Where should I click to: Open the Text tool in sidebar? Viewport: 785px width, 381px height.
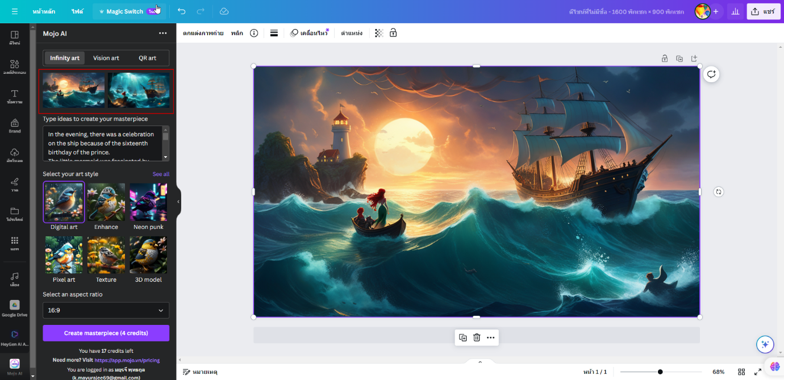tap(15, 96)
